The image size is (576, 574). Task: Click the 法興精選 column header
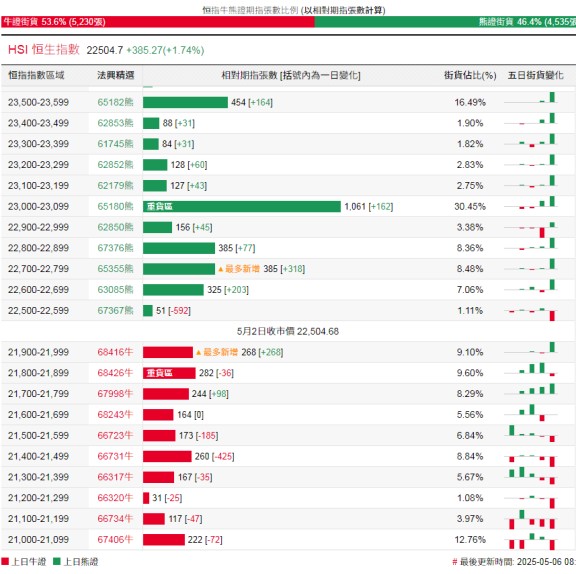point(116,75)
